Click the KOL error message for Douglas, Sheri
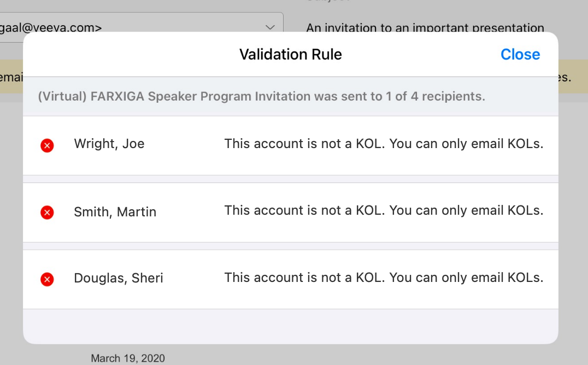This screenshot has height=365, width=588. [x=384, y=278]
